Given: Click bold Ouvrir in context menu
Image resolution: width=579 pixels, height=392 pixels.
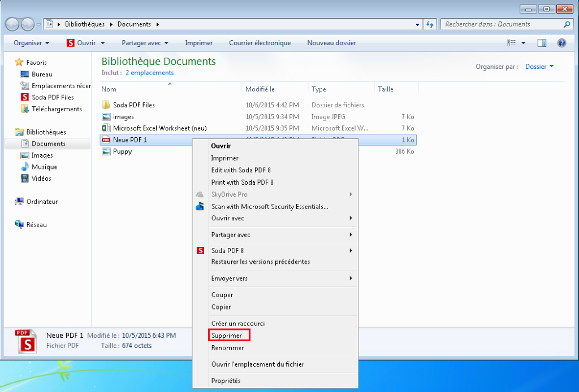Looking at the screenshot, I should tap(221, 146).
